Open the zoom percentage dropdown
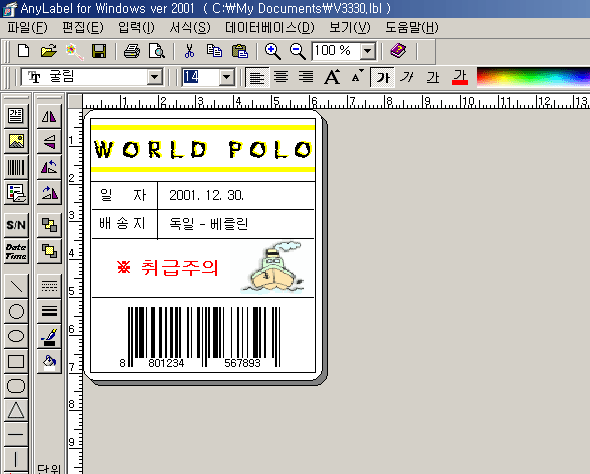The height and width of the screenshot is (474, 590). [368, 51]
